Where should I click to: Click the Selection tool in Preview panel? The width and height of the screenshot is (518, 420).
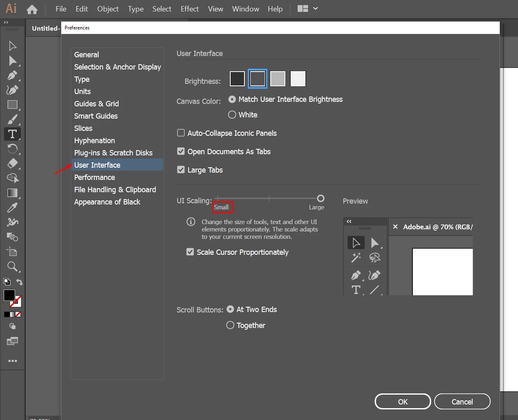(x=356, y=243)
